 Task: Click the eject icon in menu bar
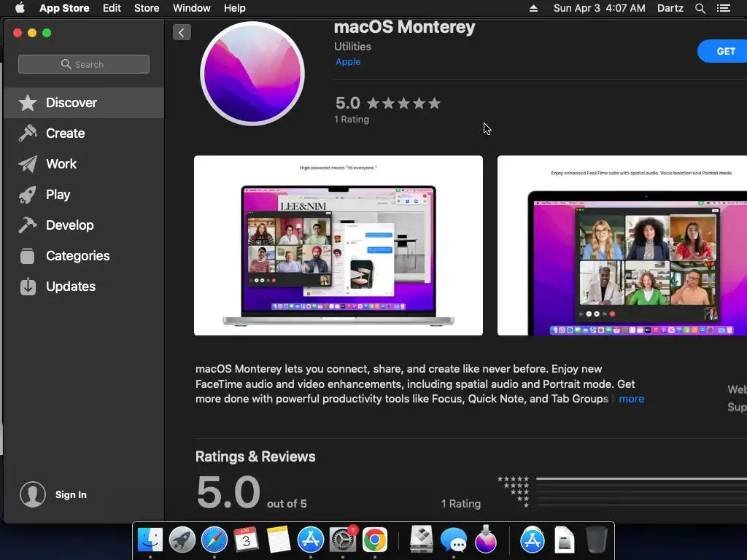[533, 8]
